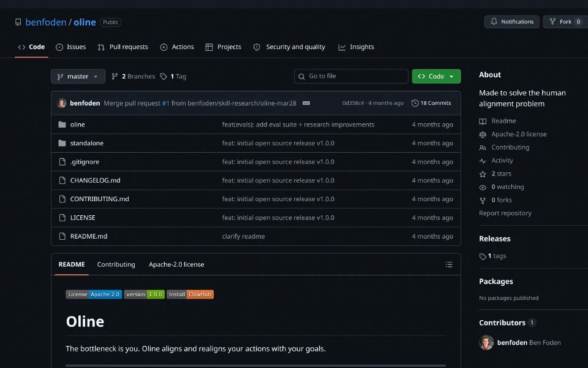Screen dimensions: 588x368
Task: Expand the green Code dropdown button
Action: point(436,76)
